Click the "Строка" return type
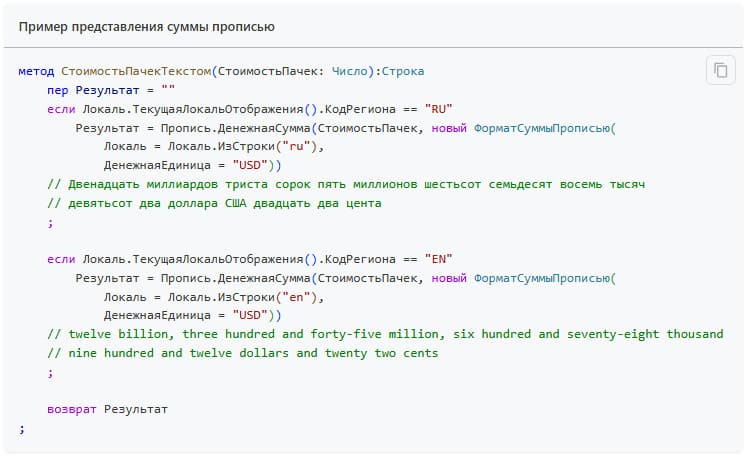The height and width of the screenshot is (457, 747). (x=402, y=72)
